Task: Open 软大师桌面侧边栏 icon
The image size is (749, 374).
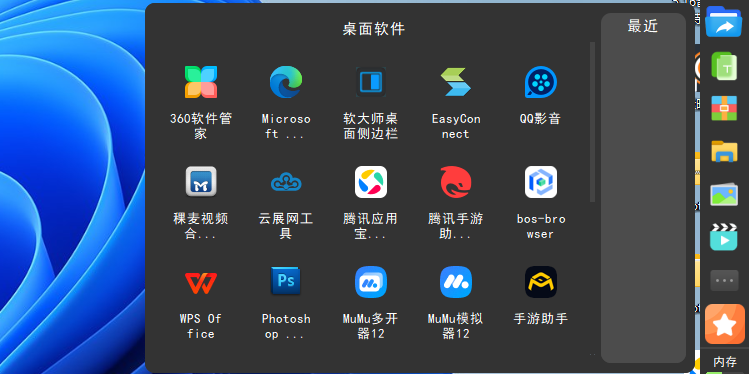Action: pyautogui.click(x=371, y=82)
